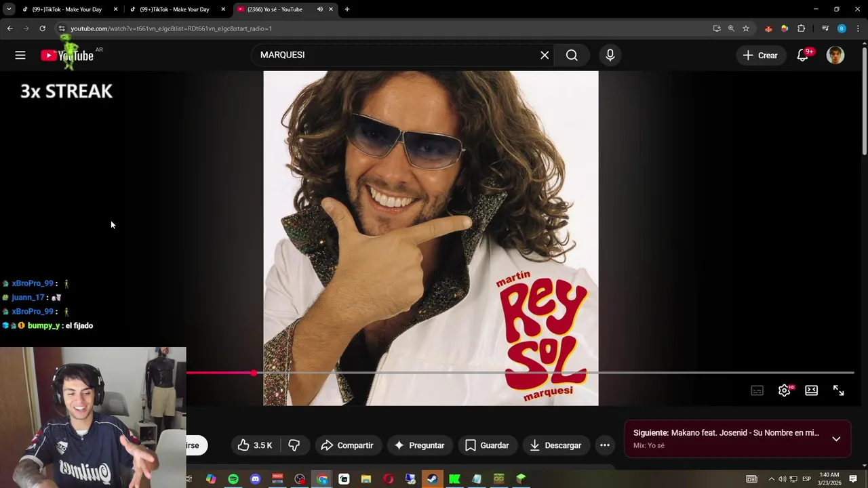Dislike the video with thumbs down
The image size is (868, 488).
tap(294, 445)
